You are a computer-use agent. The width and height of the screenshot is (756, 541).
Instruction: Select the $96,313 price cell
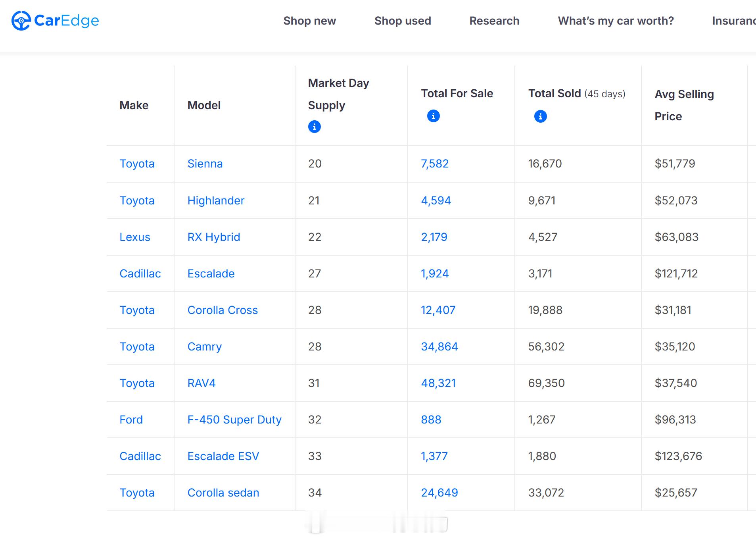[675, 420]
